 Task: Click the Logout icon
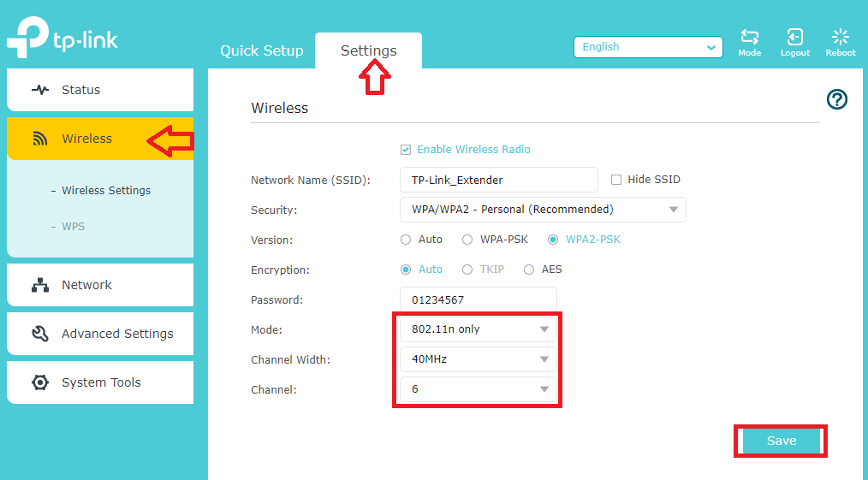point(795,37)
